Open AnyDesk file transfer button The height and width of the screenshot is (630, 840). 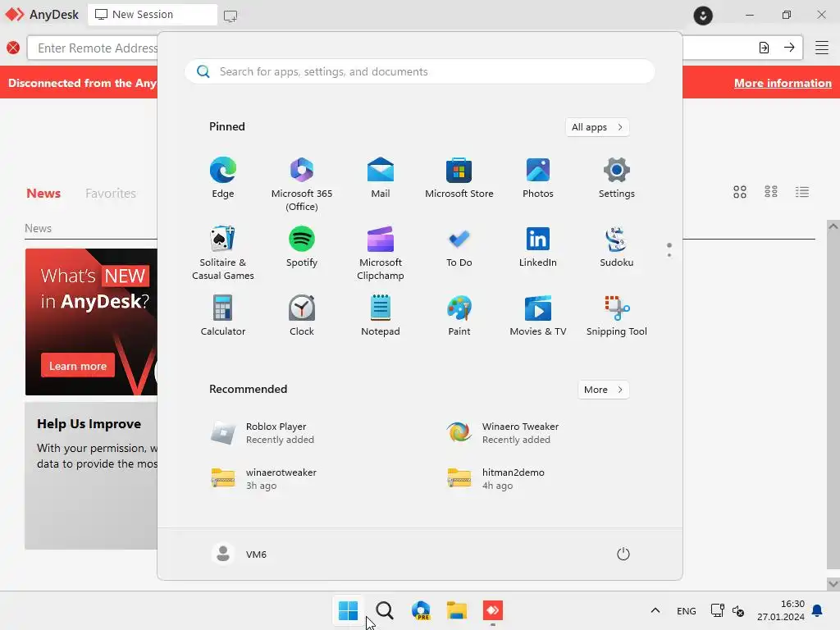click(x=764, y=48)
